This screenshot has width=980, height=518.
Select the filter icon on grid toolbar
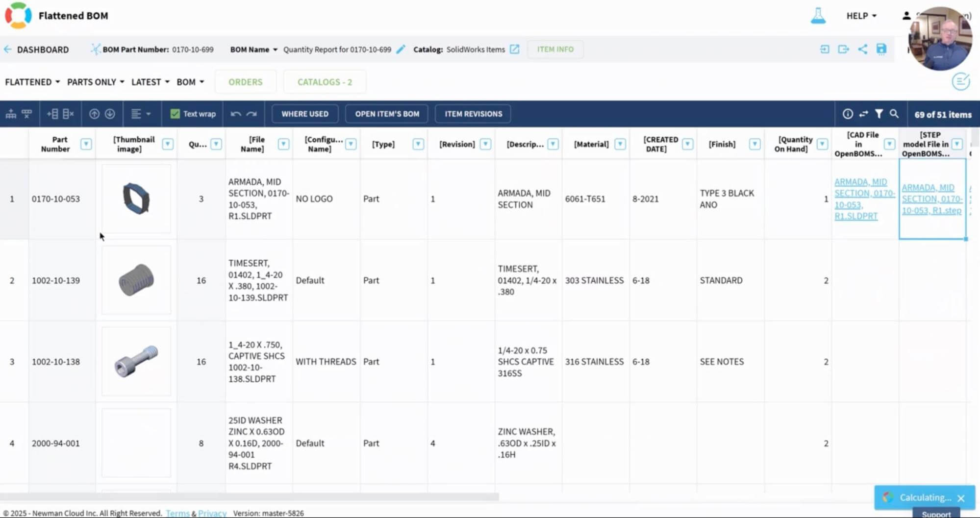coord(879,114)
